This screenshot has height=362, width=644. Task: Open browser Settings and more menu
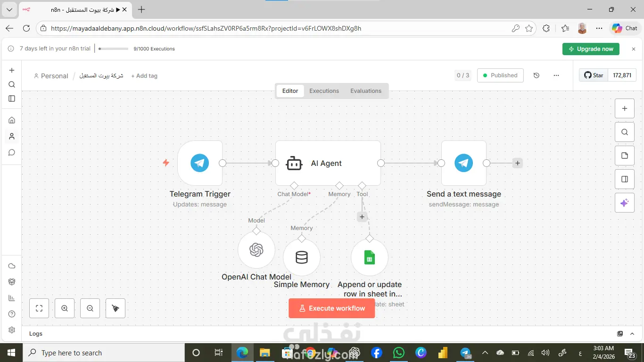[599, 28]
